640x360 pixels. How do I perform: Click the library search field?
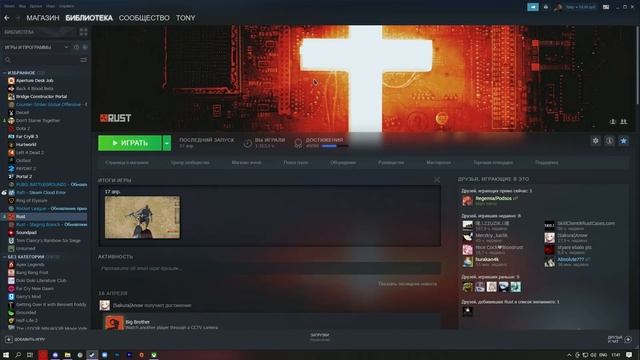(x=43, y=60)
